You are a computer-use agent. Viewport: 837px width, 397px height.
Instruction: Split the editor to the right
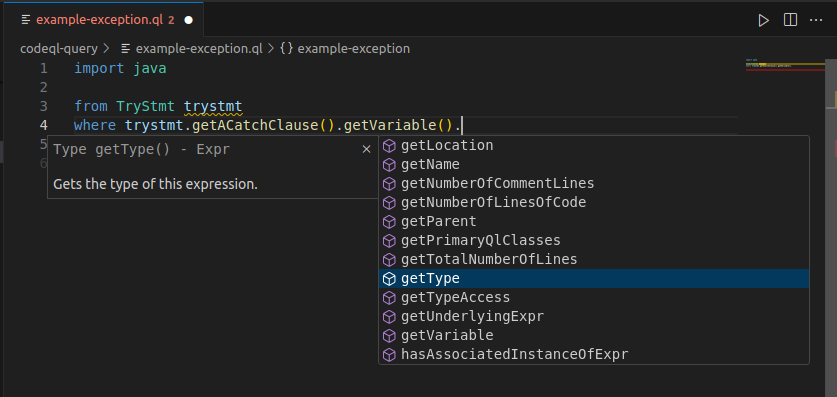point(790,20)
